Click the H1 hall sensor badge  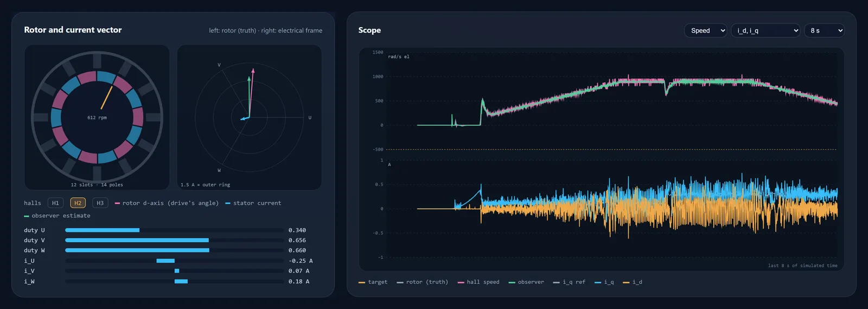(x=55, y=203)
